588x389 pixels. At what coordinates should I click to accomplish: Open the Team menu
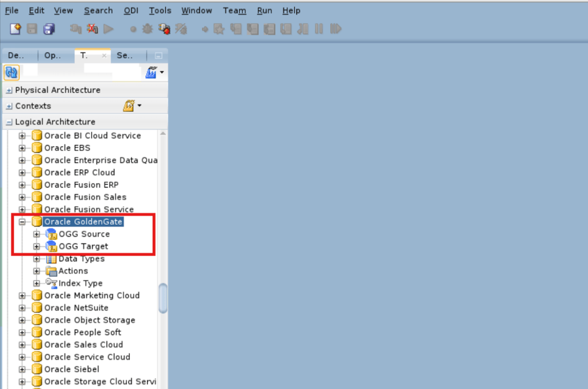point(234,10)
